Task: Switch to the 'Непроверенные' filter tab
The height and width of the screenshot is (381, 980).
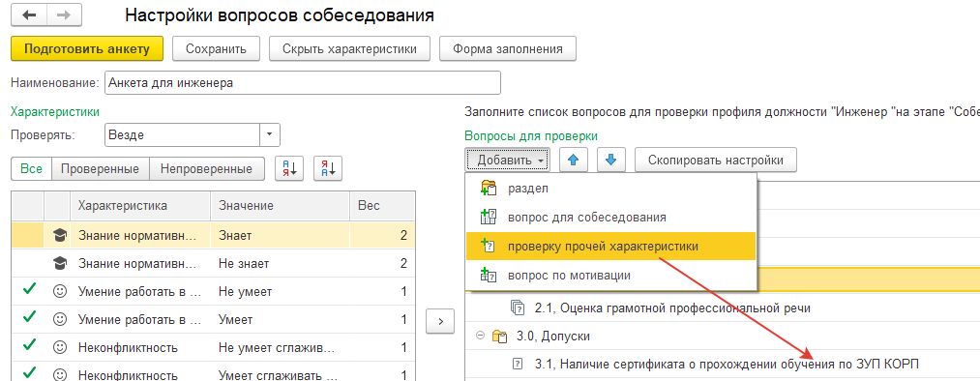Action: coord(206,168)
